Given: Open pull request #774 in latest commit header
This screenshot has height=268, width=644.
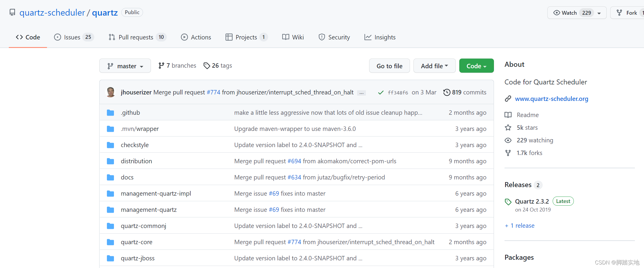Looking at the screenshot, I should 213,92.
